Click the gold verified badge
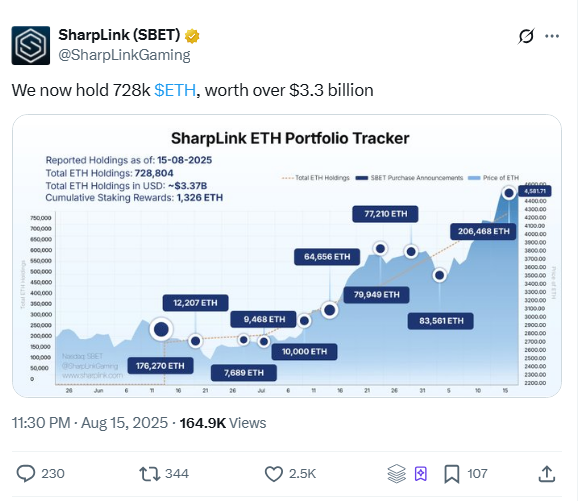Viewport: 578px width, 501px height. click(x=192, y=36)
